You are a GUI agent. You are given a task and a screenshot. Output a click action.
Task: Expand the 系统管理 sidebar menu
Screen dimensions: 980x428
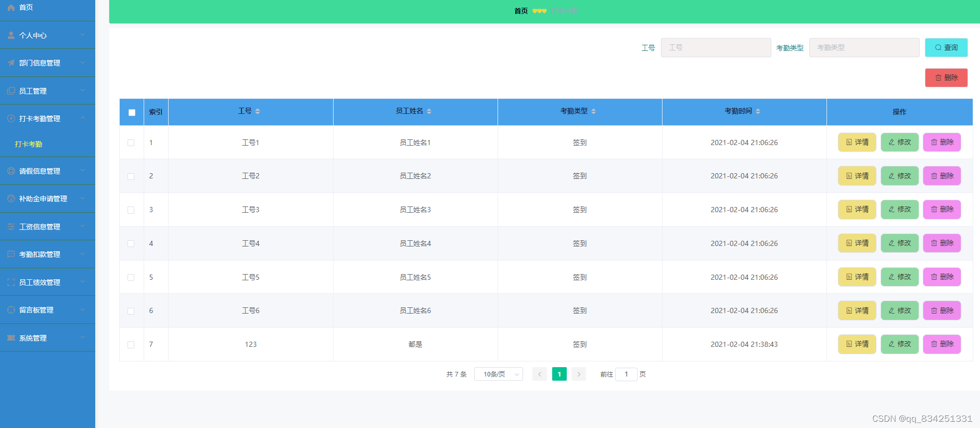tap(47, 338)
